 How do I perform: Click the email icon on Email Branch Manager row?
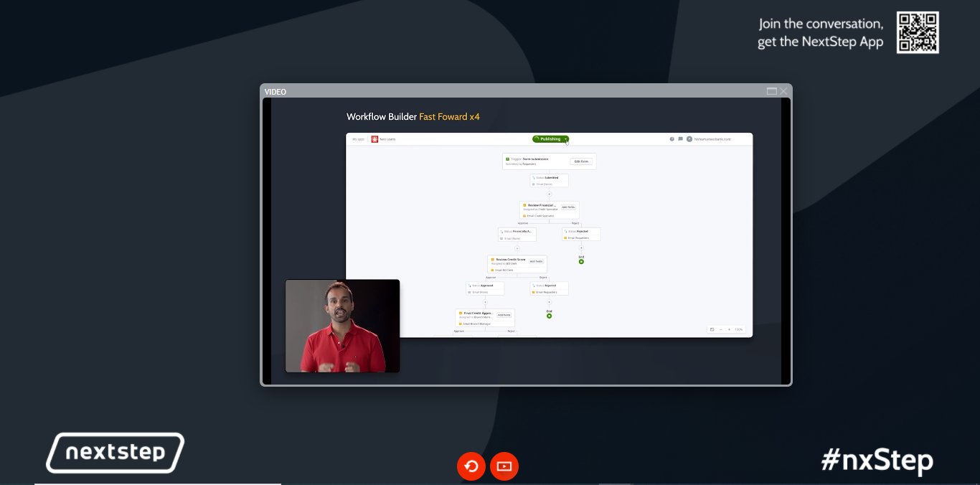pos(461,324)
